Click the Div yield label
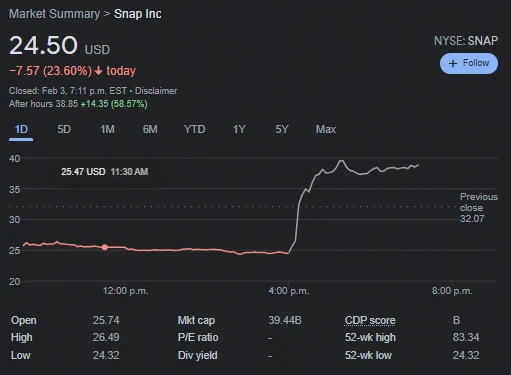Image resolution: width=511 pixels, height=375 pixels. [x=198, y=355]
